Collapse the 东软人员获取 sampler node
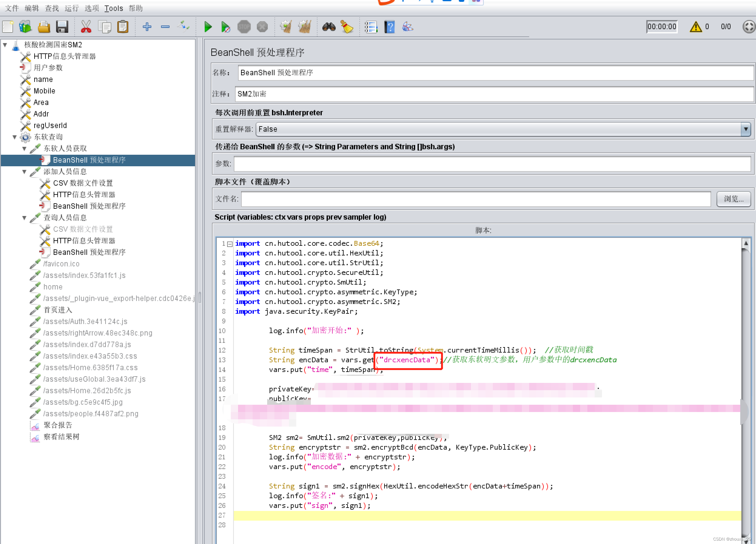The image size is (756, 544). [24, 148]
